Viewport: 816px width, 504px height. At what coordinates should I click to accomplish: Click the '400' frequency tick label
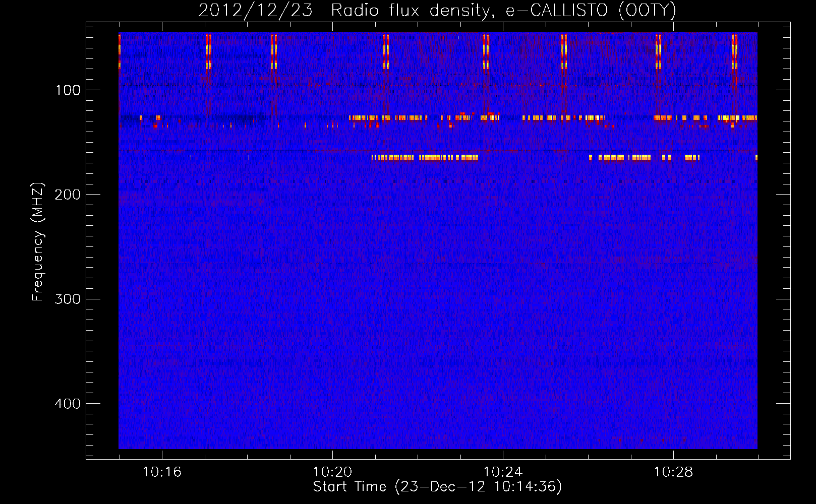tap(68, 404)
